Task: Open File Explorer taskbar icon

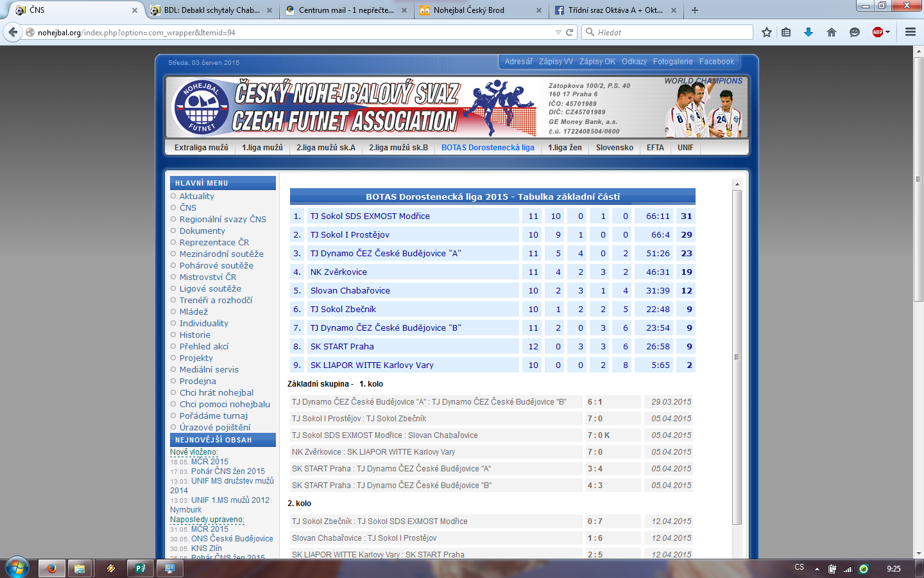Action: [x=80, y=568]
